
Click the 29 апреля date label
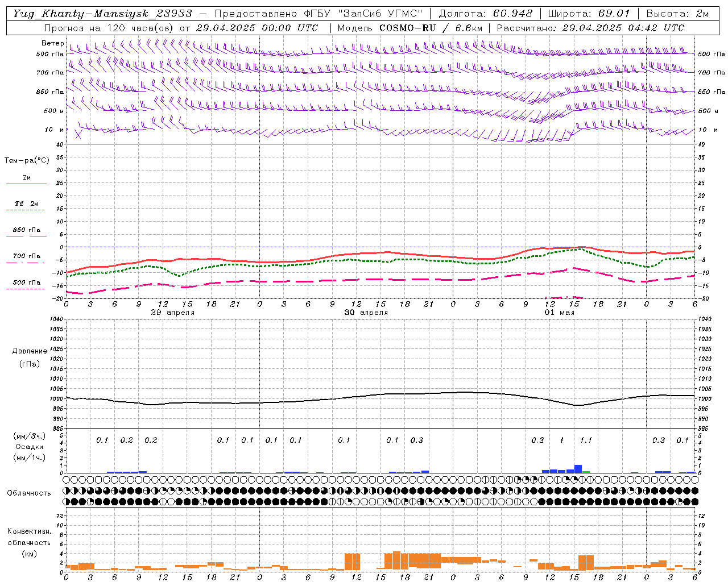(172, 313)
